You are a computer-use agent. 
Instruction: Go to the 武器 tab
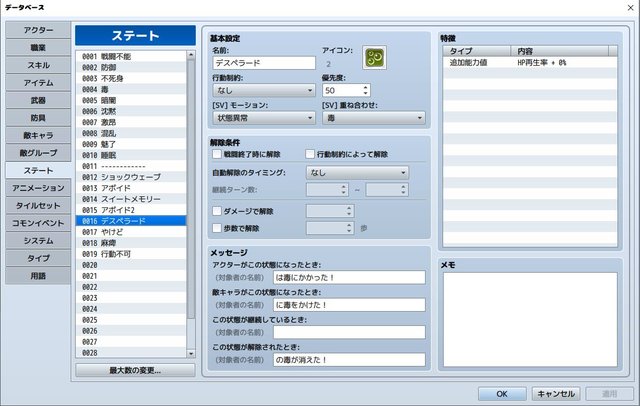pyautogui.click(x=38, y=100)
